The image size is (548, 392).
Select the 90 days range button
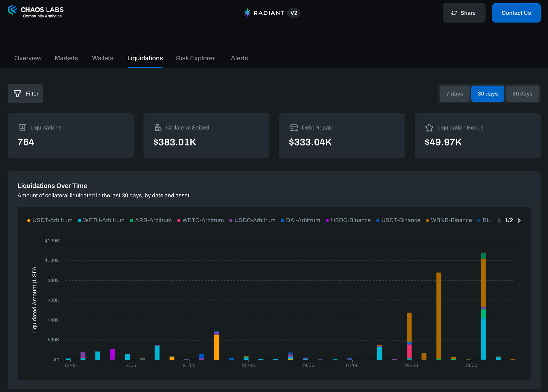(x=522, y=94)
